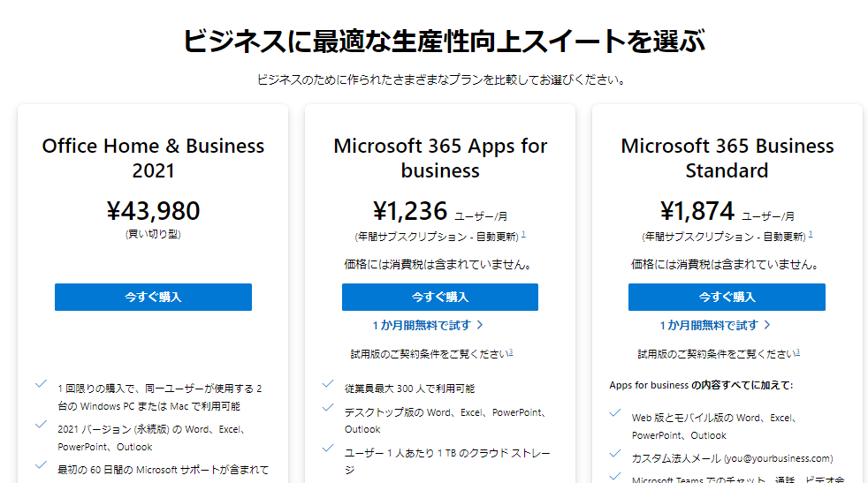Click 2021 バージョン (永続版) feature text

click(152, 438)
